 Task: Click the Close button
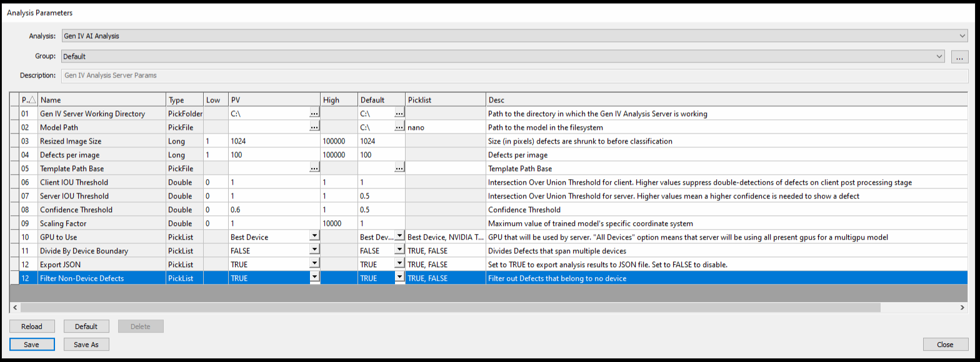click(x=945, y=345)
